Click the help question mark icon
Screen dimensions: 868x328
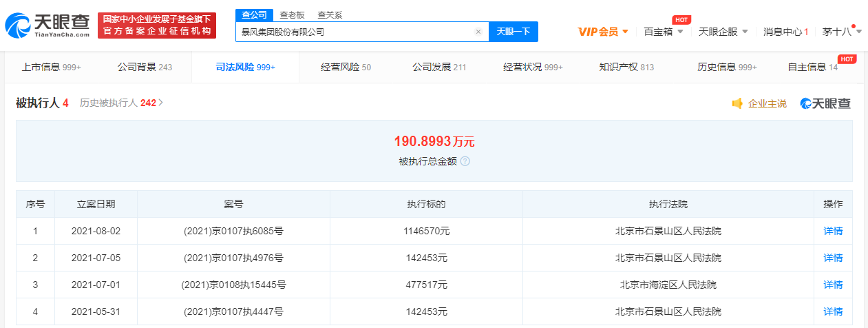point(465,161)
